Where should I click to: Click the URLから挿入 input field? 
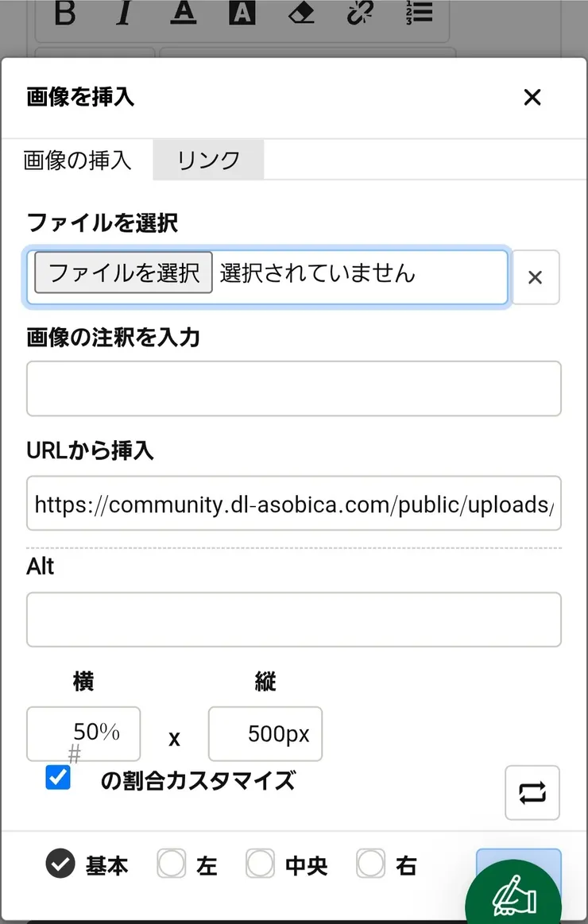point(294,504)
